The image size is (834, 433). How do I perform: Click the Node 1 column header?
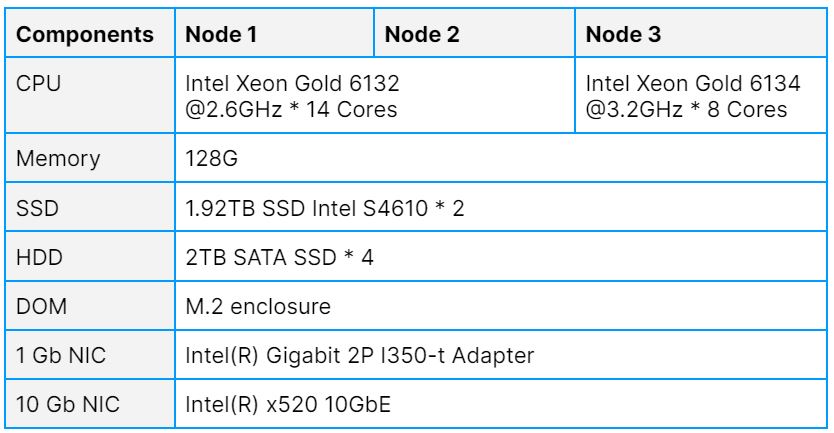point(215,35)
